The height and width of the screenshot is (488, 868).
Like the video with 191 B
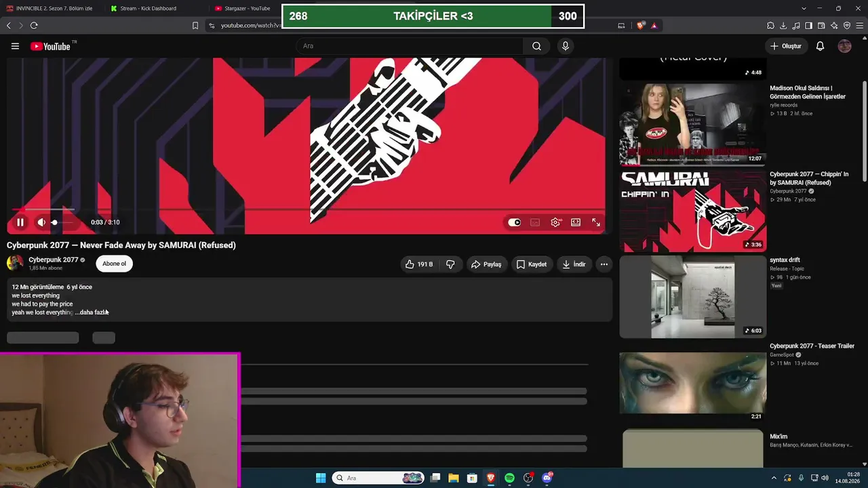pos(419,264)
